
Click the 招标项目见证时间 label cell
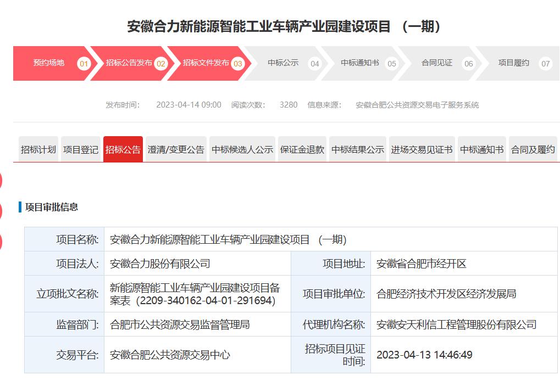pos(331,355)
